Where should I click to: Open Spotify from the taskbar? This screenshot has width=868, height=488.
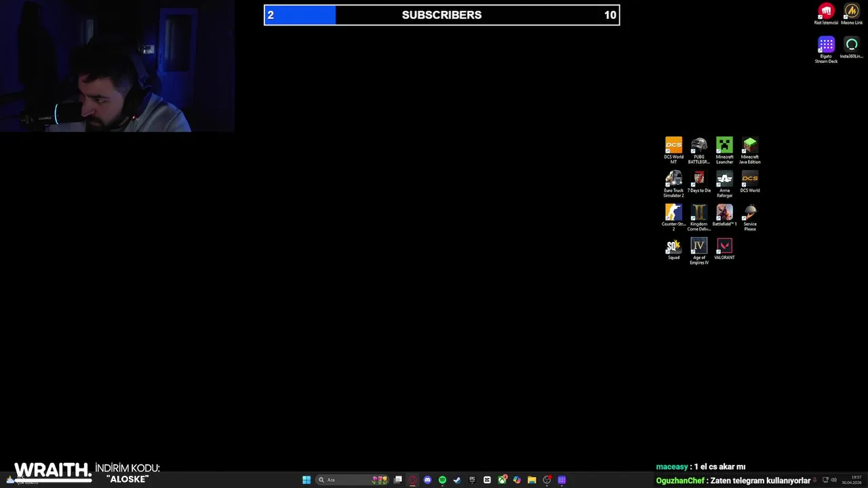tap(442, 480)
